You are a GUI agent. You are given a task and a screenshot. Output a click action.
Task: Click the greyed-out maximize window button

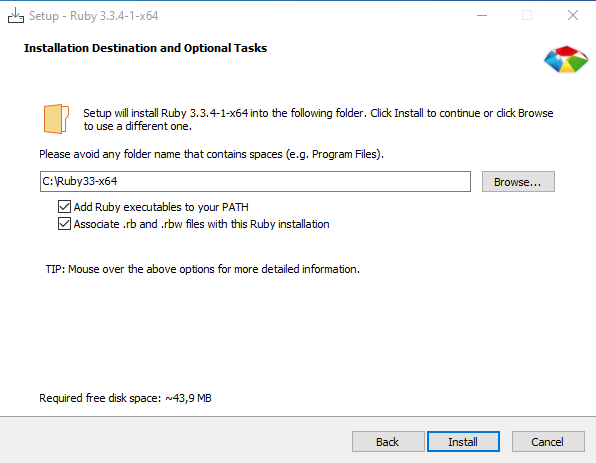527,16
